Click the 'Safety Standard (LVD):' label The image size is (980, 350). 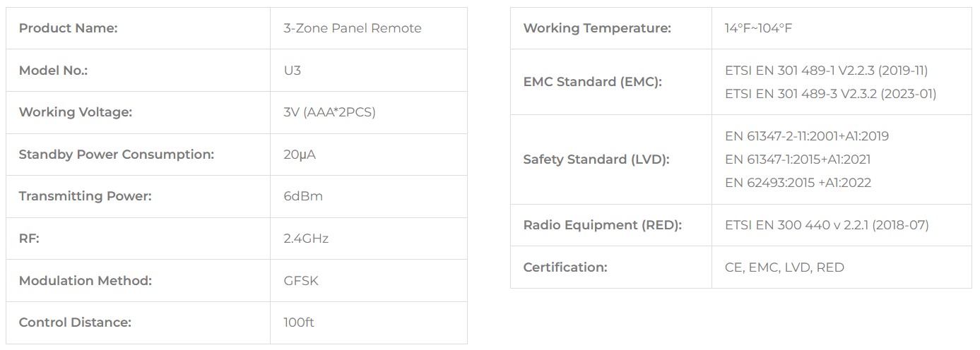[596, 159]
